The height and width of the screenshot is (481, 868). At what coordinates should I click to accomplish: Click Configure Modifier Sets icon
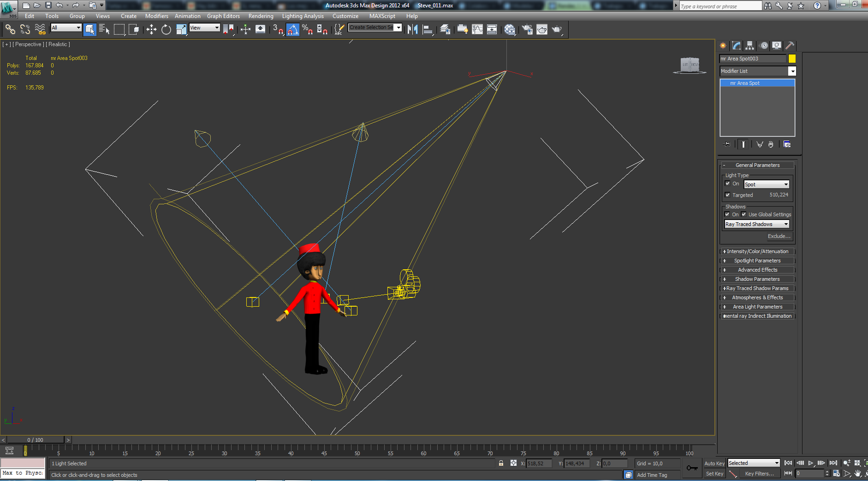click(787, 144)
